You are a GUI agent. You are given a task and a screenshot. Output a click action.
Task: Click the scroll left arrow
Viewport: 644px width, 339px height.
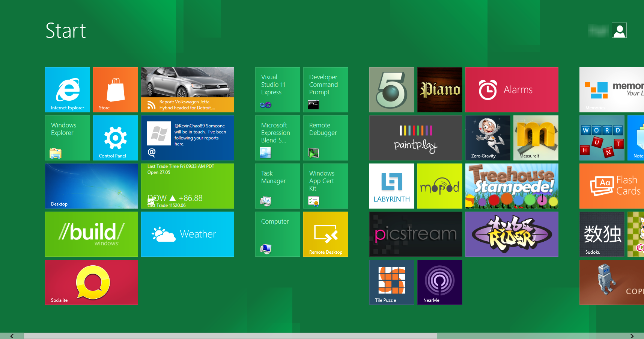coord(12,336)
